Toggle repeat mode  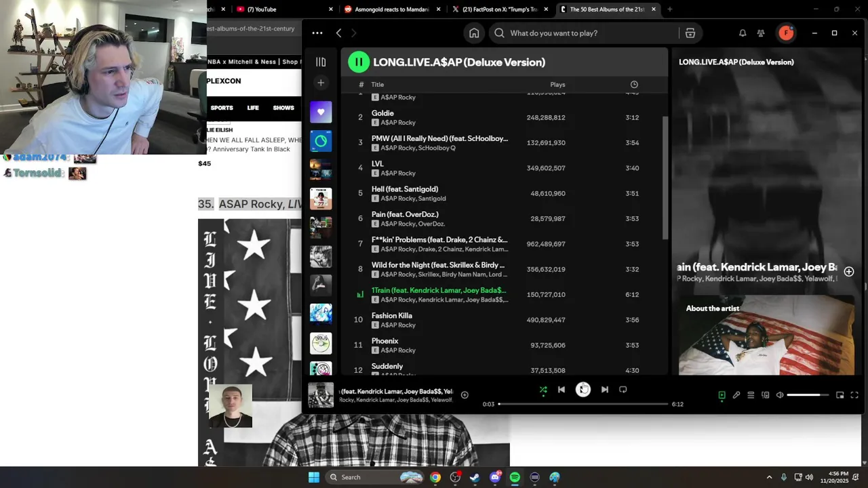[x=623, y=390]
